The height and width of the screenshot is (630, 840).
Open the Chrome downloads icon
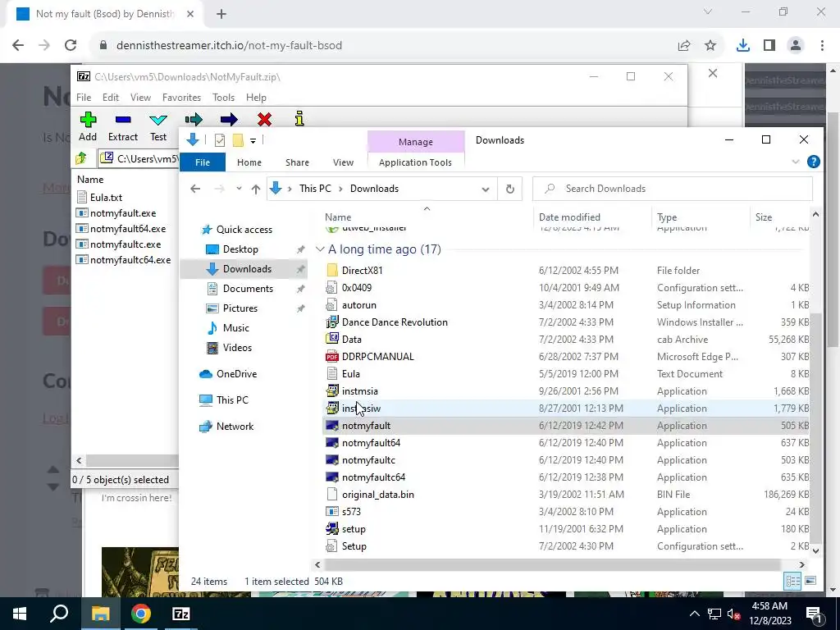click(743, 46)
